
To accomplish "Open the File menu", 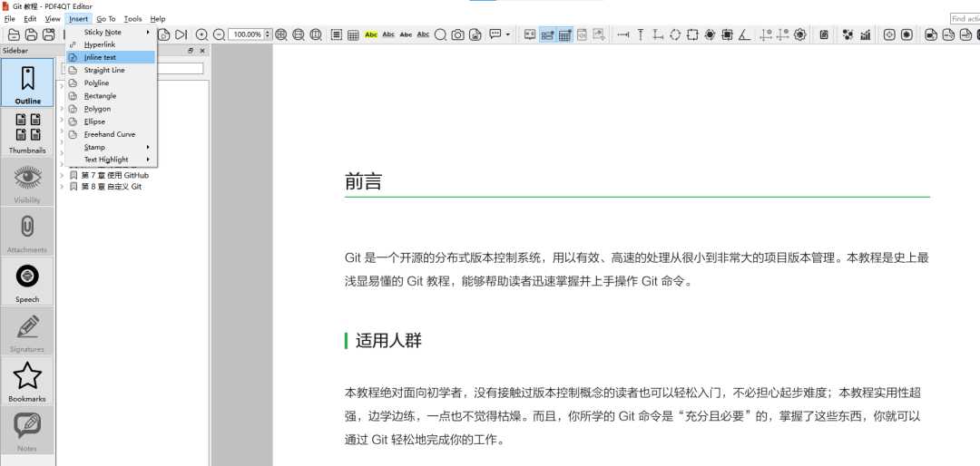I will (x=9, y=19).
